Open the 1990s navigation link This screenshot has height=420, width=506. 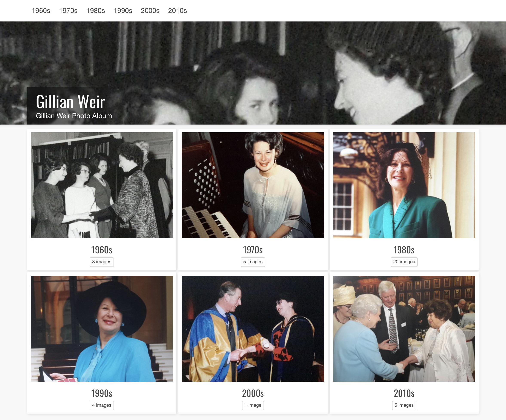(x=123, y=11)
